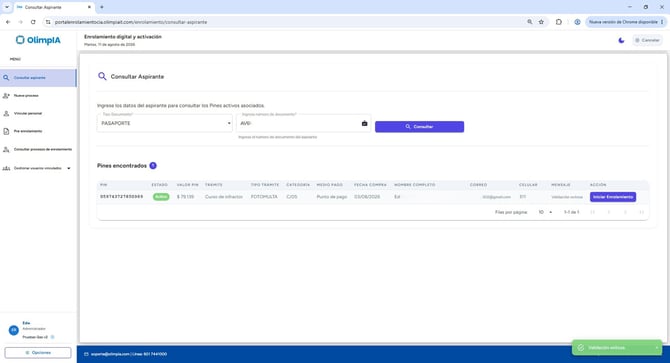This screenshot has width=670, height=363.
Task: Open the Consultar aspirante sidebar item
Action: click(x=38, y=78)
